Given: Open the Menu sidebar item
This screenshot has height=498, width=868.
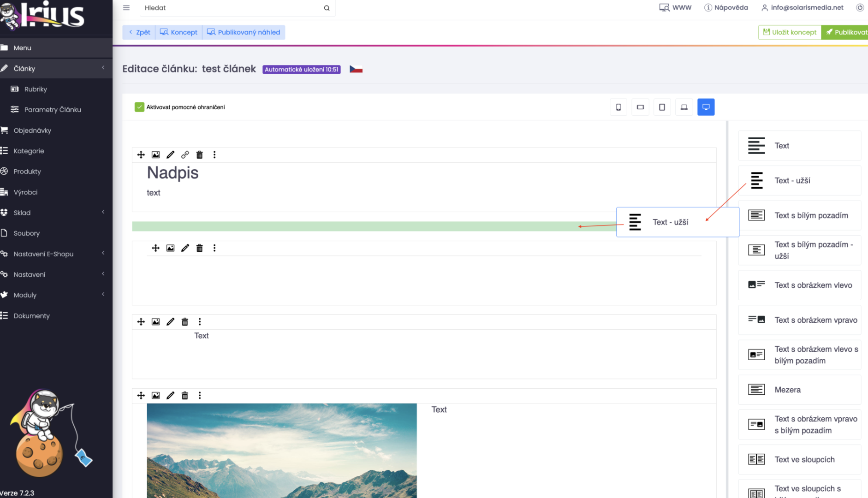Looking at the screenshot, I should (56, 48).
